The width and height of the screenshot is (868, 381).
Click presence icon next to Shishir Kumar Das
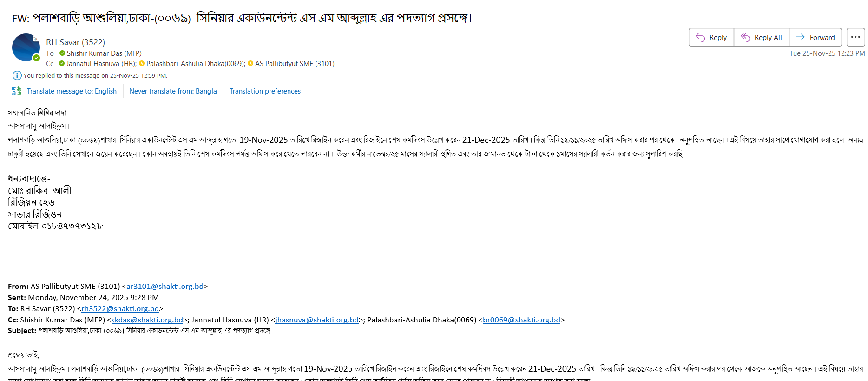coord(62,53)
